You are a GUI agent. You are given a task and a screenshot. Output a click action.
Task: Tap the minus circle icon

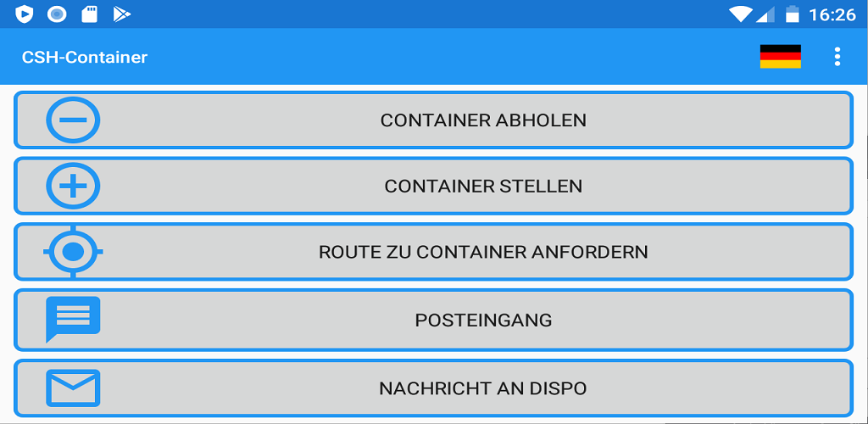coord(73,120)
